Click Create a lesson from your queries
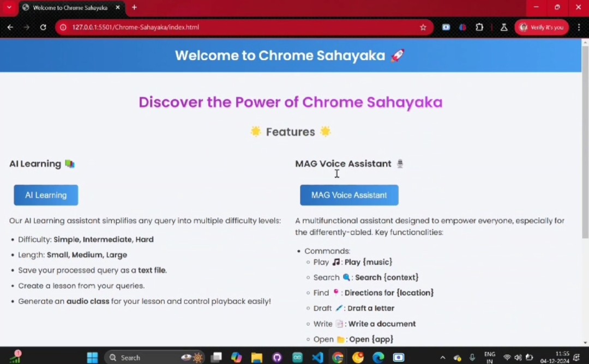Screen dimensions: 589x364 pos(81,286)
